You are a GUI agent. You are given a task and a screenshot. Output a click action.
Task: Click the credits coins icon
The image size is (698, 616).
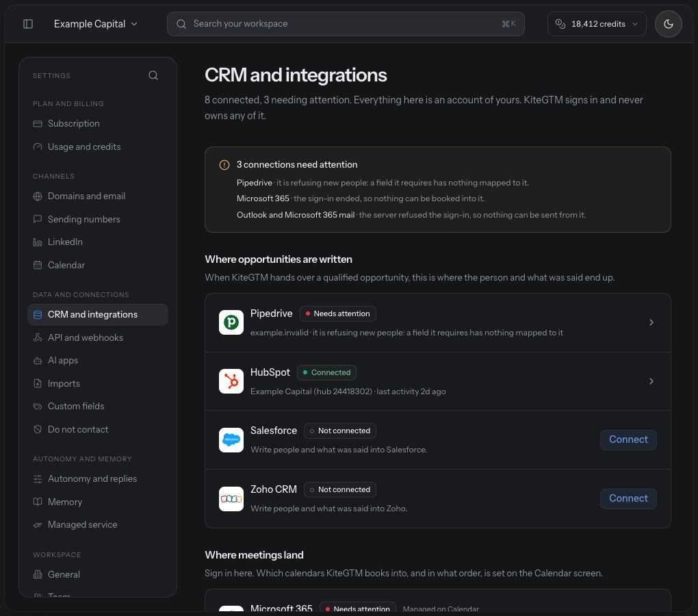(560, 23)
